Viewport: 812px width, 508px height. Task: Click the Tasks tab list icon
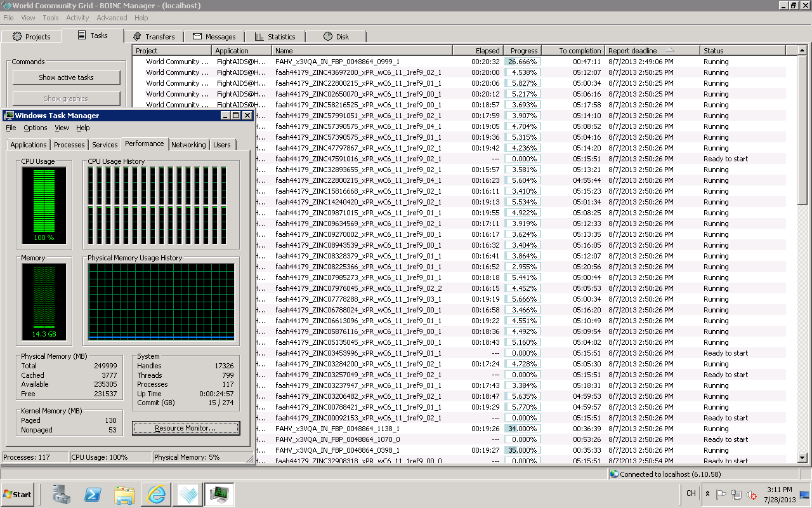[82, 35]
